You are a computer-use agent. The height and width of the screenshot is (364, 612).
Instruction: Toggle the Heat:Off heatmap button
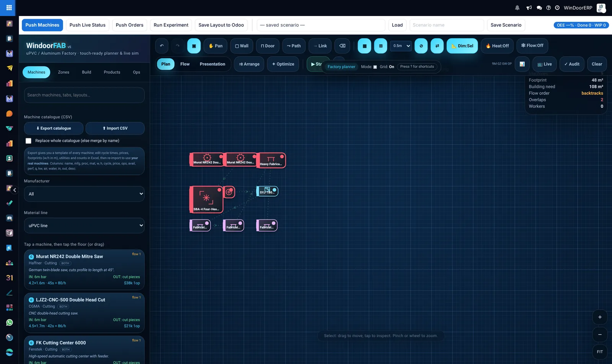pyautogui.click(x=497, y=46)
